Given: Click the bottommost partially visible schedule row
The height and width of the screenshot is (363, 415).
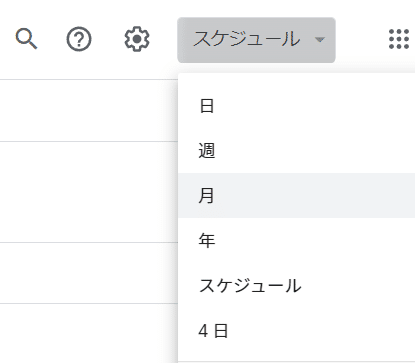Looking at the screenshot, I should (x=89, y=333).
